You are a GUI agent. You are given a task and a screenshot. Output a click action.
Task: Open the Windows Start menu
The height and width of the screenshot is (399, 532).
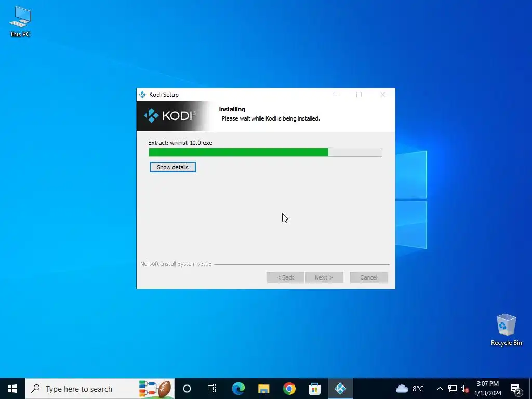tap(12, 389)
